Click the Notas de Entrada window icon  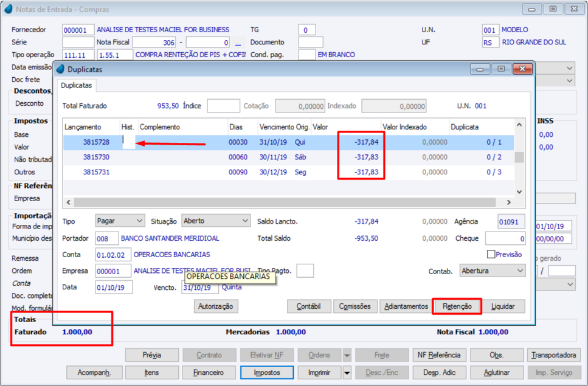click(x=8, y=9)
